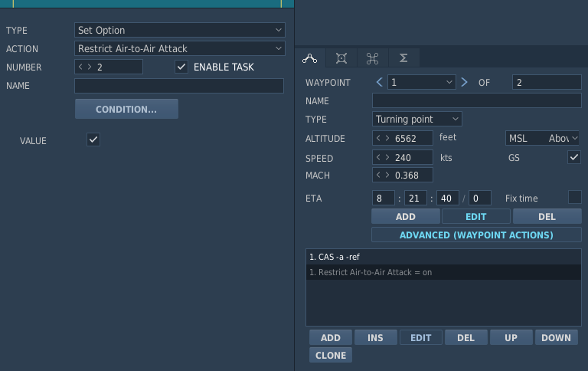This screenshot has width=588, height=371.
Task: Click the waypoint ADD button
Action: (x=406, y=217)
